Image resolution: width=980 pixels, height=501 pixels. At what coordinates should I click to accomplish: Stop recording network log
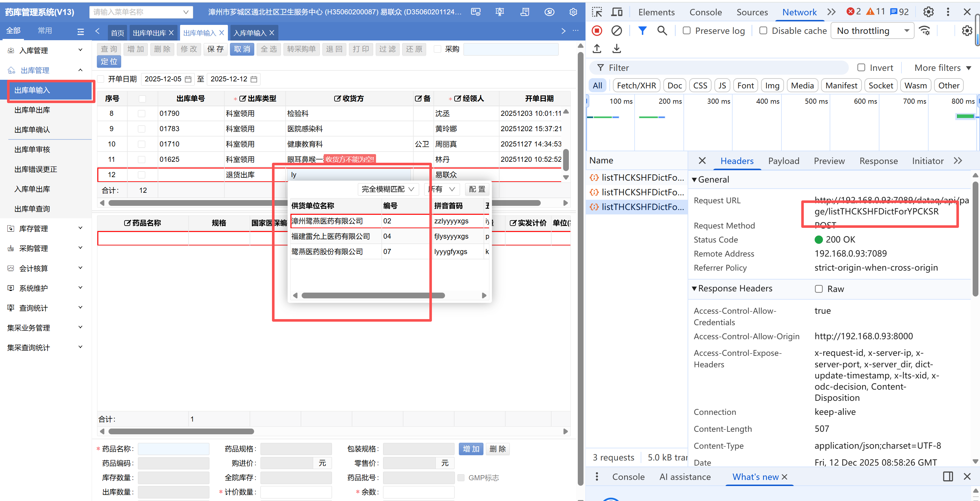tap(597, 30)
